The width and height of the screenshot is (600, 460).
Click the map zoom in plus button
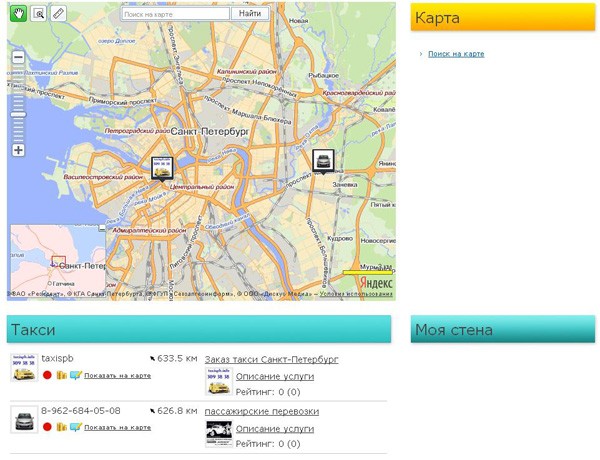click(18, 150)
